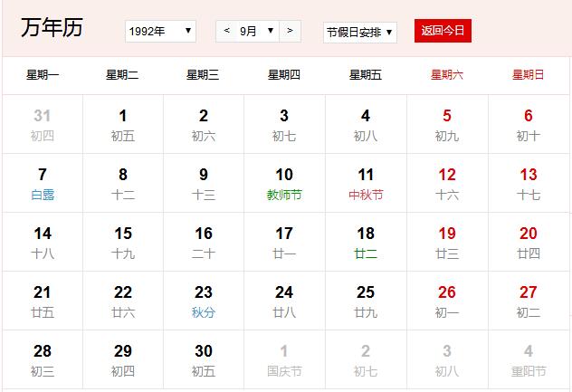572x392 pixels.
Task: Expand the 节假日安排 dropdown
Action: tap(359, 33)
